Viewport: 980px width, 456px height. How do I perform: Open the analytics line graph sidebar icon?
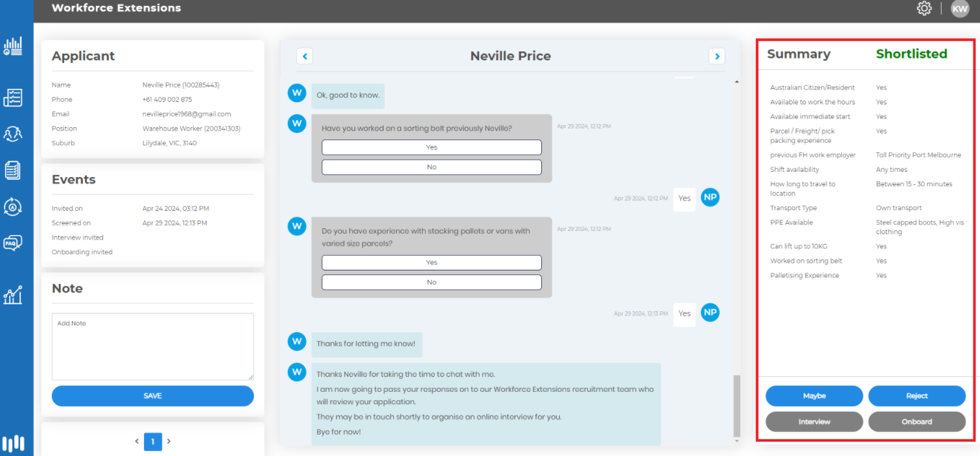[x=13, y=295]
